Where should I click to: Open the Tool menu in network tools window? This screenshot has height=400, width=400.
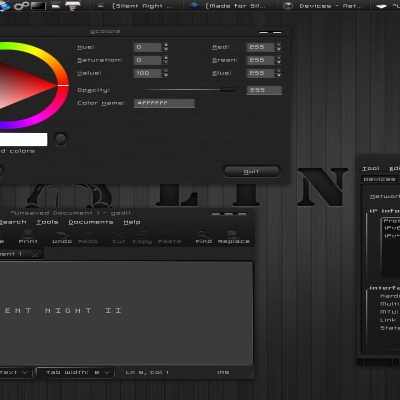coord(371,169)
